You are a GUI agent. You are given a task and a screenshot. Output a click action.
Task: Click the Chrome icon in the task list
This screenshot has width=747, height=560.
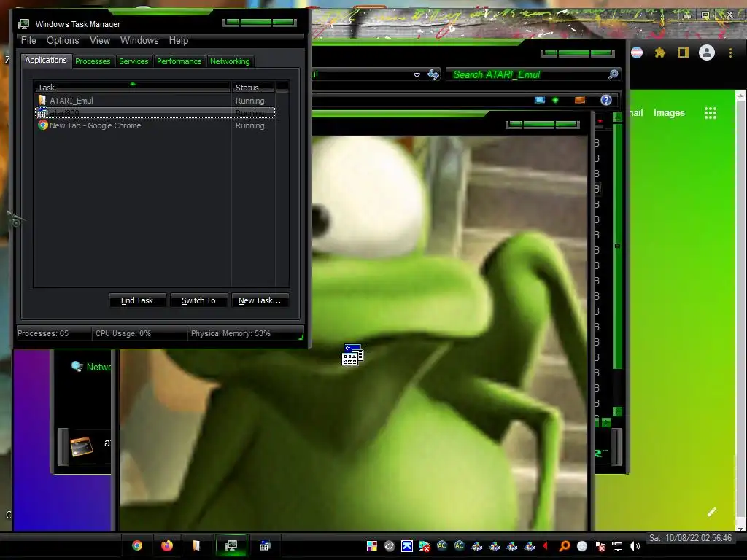(43, 125)
